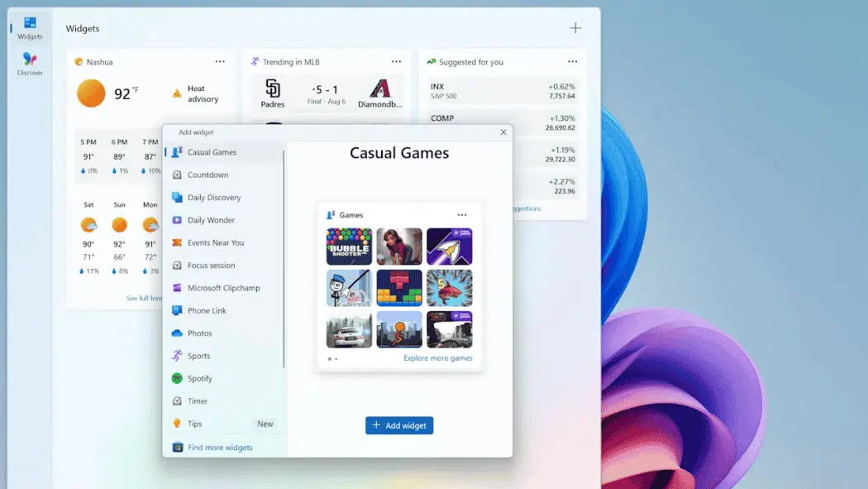Open the woman portrait game thumbnail
This screenshot has height=489, width=868.
click(x=399, y=247)
